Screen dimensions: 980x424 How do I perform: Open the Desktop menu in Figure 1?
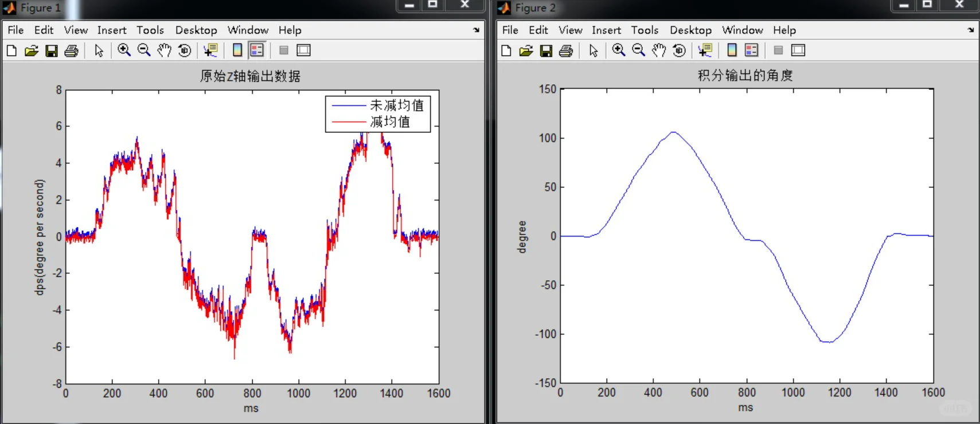(196, 30)
